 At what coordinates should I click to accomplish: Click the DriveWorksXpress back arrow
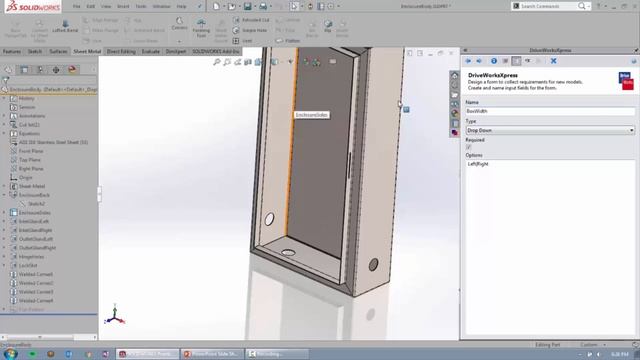pos(468,61)
